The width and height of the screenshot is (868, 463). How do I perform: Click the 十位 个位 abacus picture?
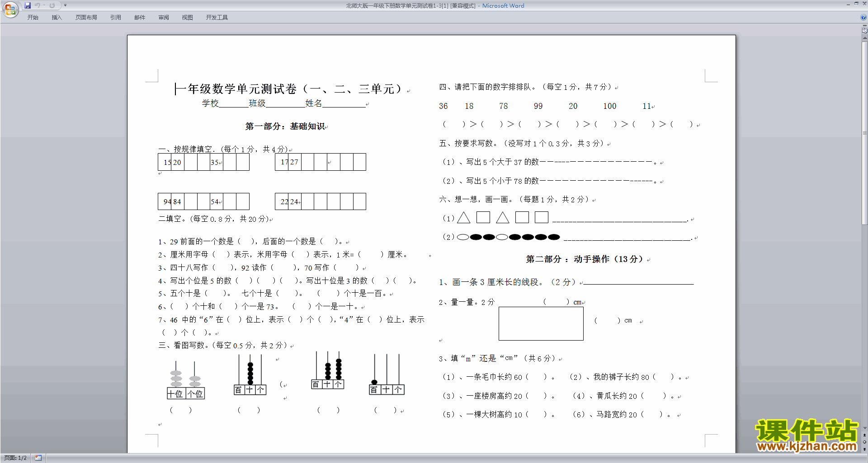coord(186,380)
